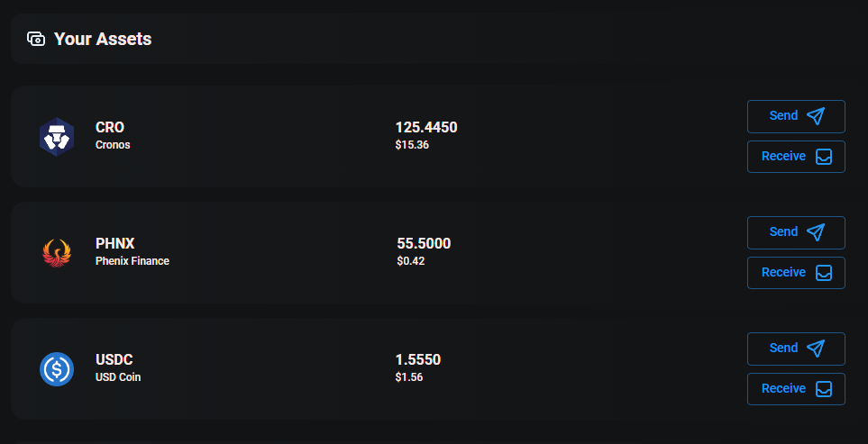The image size is (868, 444).
Task: Click inbox tray icon in CRO row
Action: pos(824,157)
